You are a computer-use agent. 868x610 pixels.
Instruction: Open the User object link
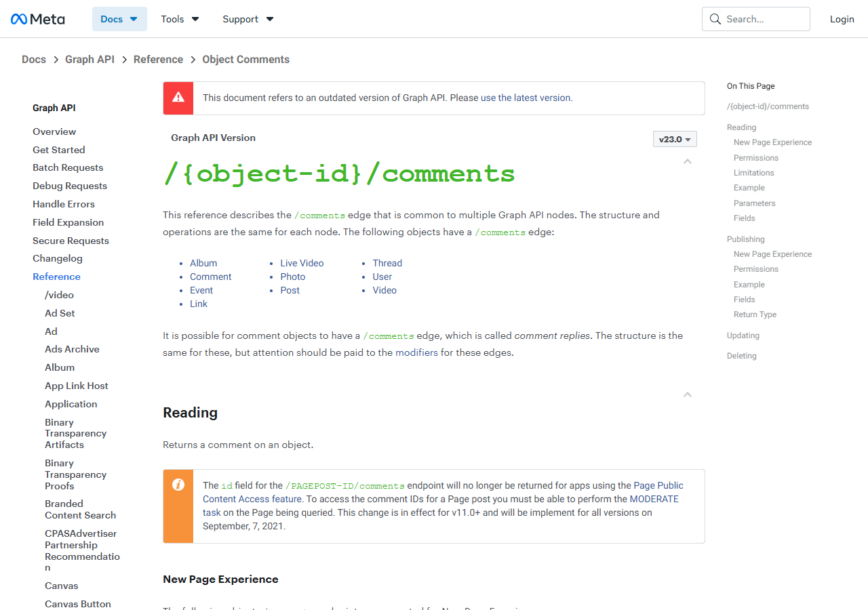[382, 277]
